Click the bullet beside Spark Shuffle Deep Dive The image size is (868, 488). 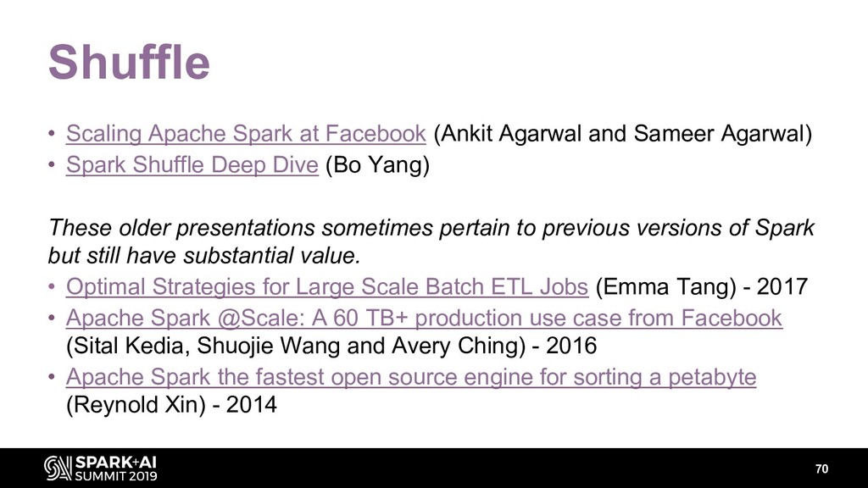tap(52, 164)
